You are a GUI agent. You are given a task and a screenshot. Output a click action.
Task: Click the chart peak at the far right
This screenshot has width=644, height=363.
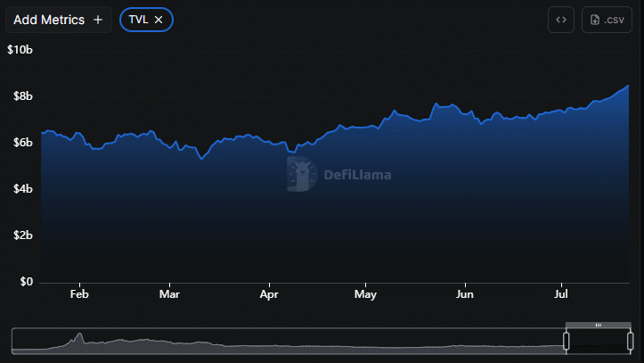[629, 87]
